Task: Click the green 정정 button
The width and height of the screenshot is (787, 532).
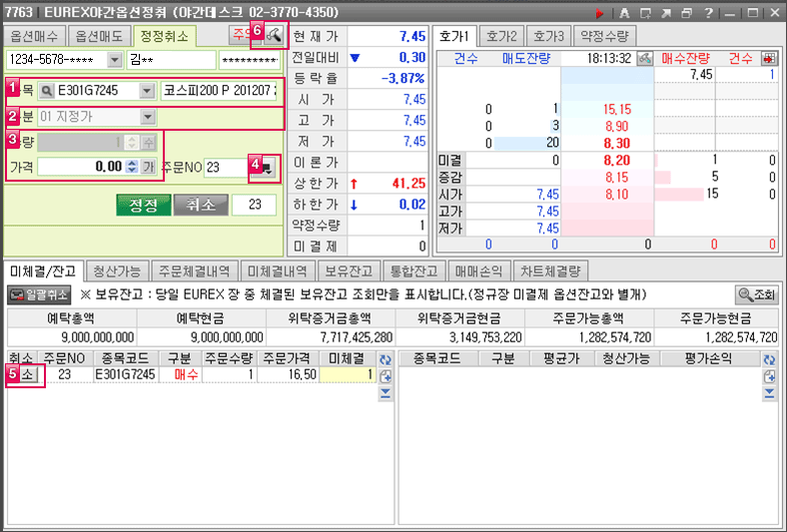Action: [x=143, y=205]
